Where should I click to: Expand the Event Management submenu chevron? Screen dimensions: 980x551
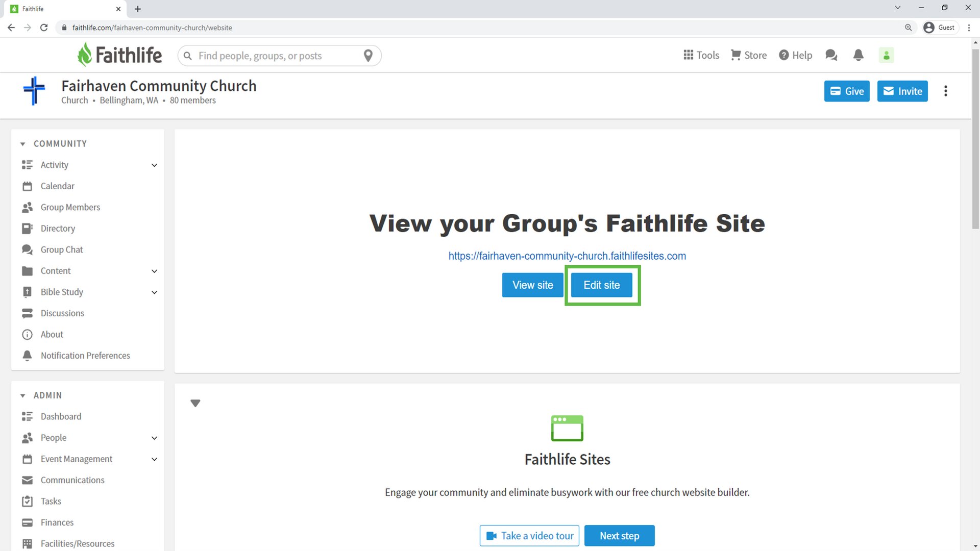click(x=154, y=459)
